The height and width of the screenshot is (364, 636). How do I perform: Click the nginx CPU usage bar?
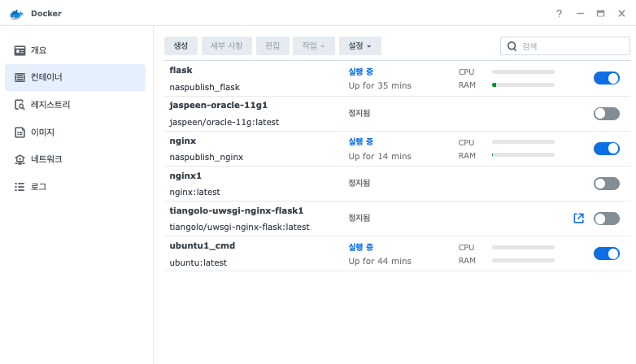(x=523, y=142)
